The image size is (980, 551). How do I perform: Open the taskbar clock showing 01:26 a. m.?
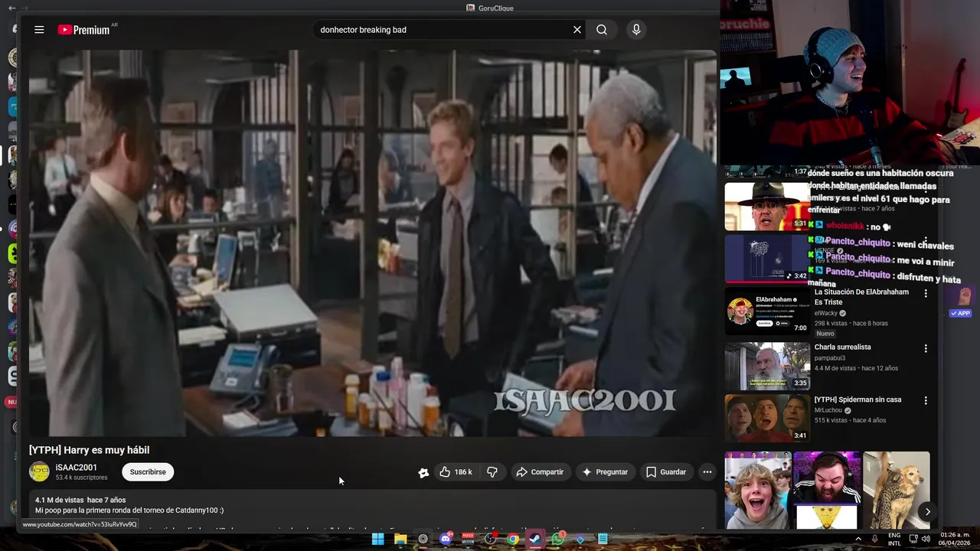(x=954, y=539)
